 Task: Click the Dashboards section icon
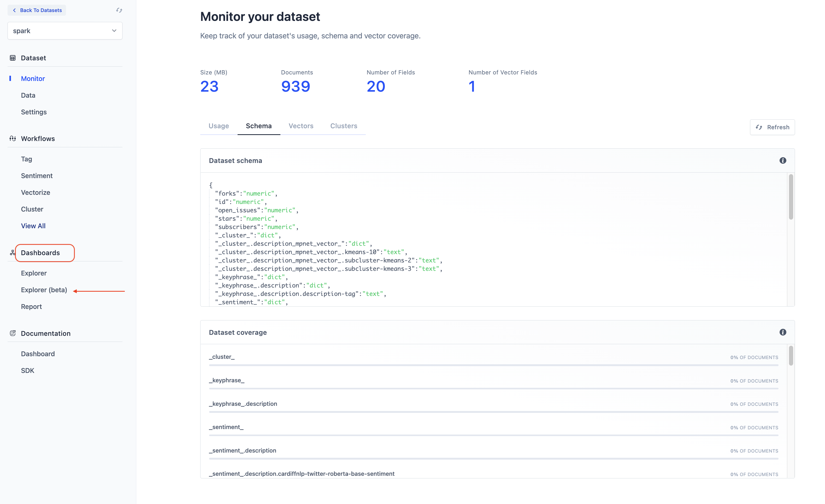pos(13,253)
